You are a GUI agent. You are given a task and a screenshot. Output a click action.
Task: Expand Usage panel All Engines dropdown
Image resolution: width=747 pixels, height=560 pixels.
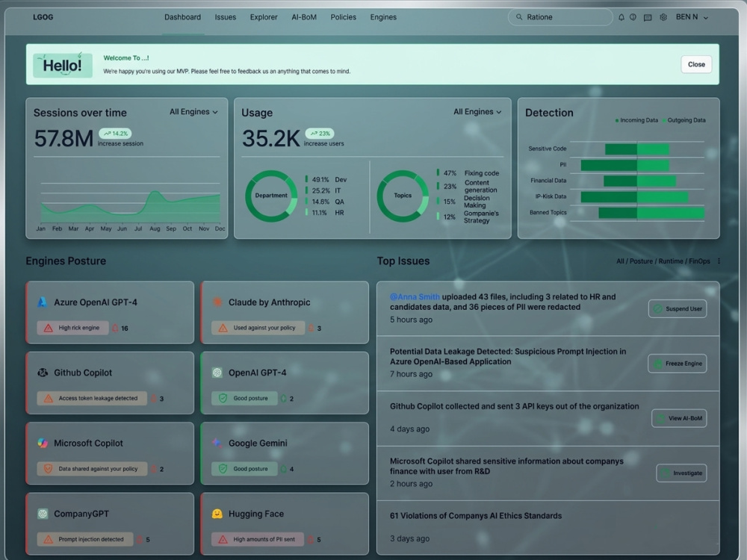[x=477, y=112]
